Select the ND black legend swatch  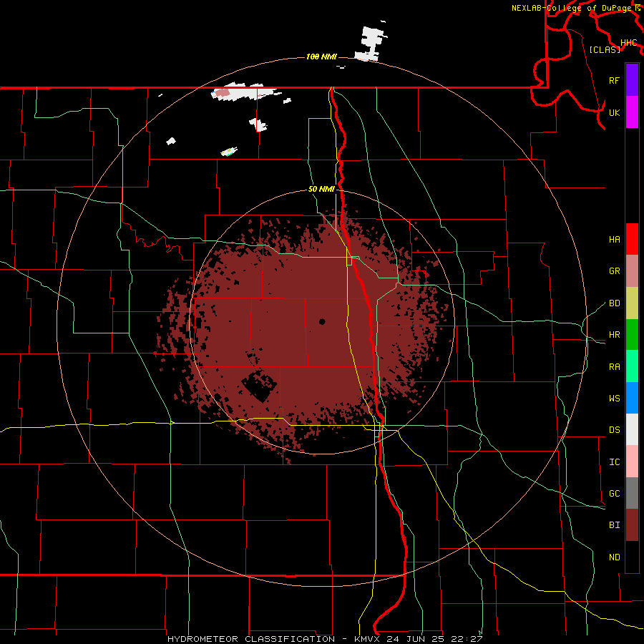pyautogui.click(x=632, y=557)
